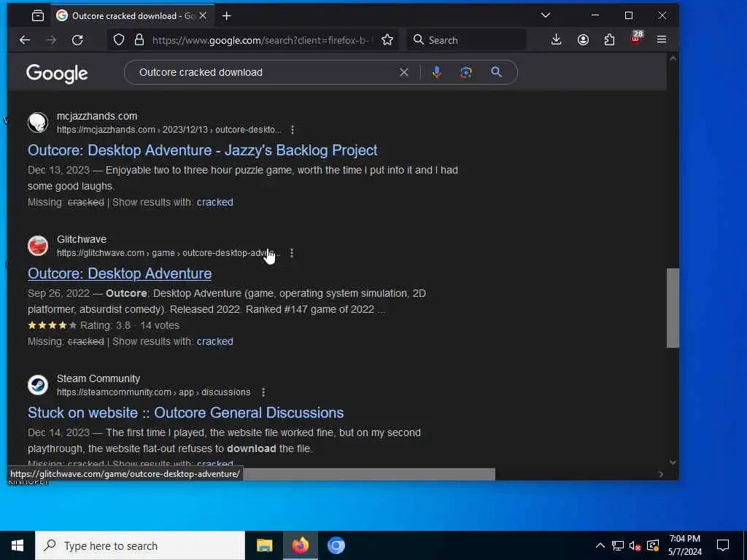
Task: Click the Glitchwave site favicon
Action: 38,246
